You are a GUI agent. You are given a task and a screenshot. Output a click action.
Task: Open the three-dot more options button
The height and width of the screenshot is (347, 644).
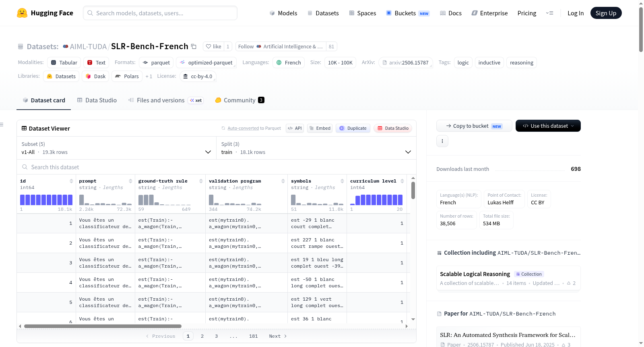click(442, 141)
